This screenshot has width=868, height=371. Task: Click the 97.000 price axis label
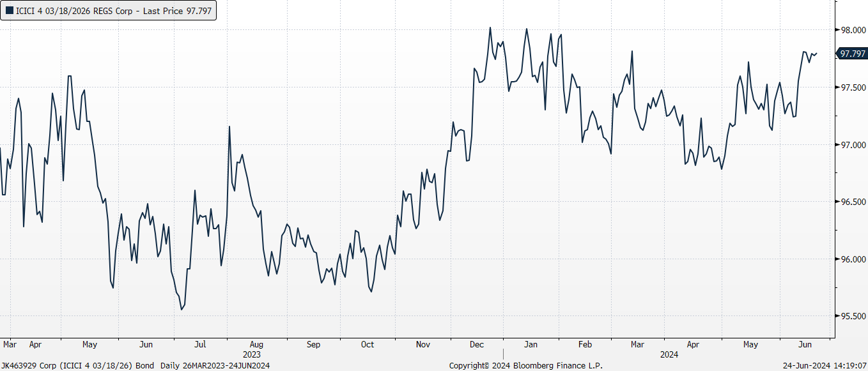(853, 145)
